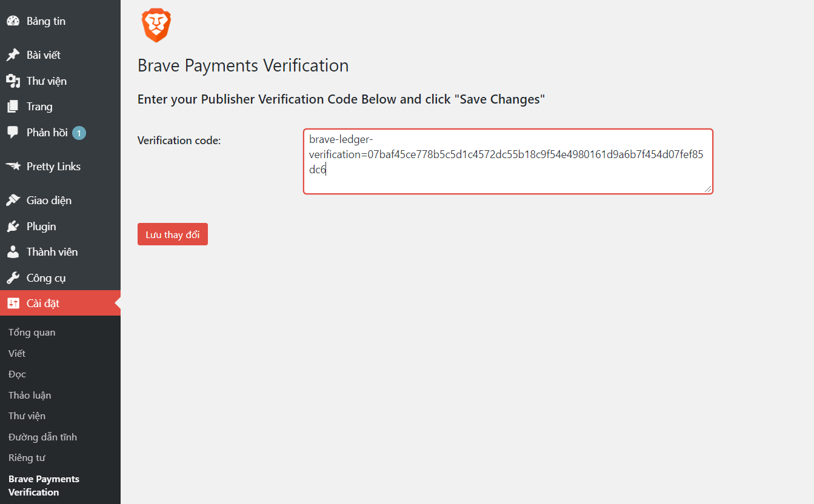Click the Công cụ wrench icon

coord(13,278)
